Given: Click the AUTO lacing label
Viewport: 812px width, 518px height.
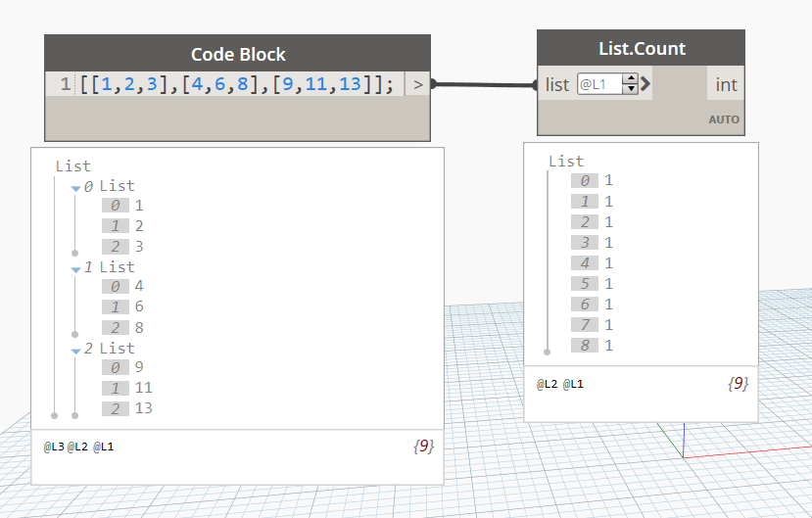Looking at the screenshot, I should pos(724,119).
